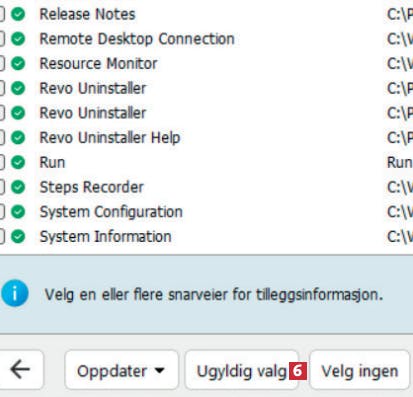
Task: Click the red badge showing 6
Action: pyautogui.click(x=298, y=370)
